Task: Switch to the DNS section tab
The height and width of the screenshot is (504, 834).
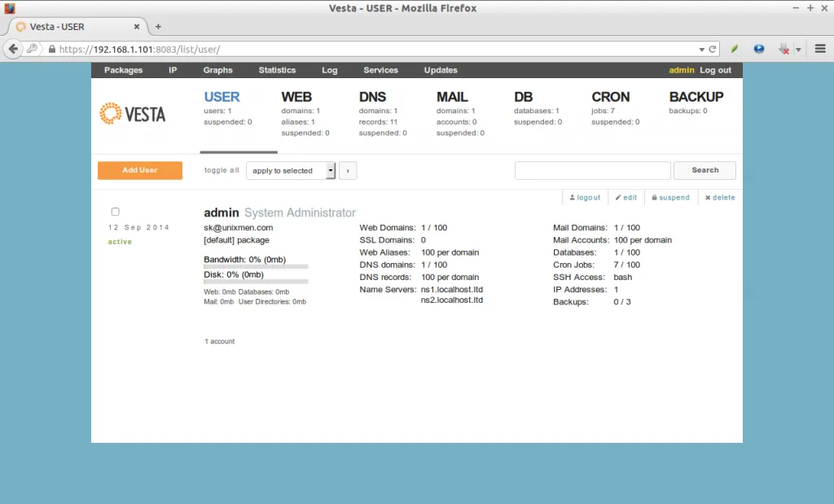Action: (x=372, y=97)
